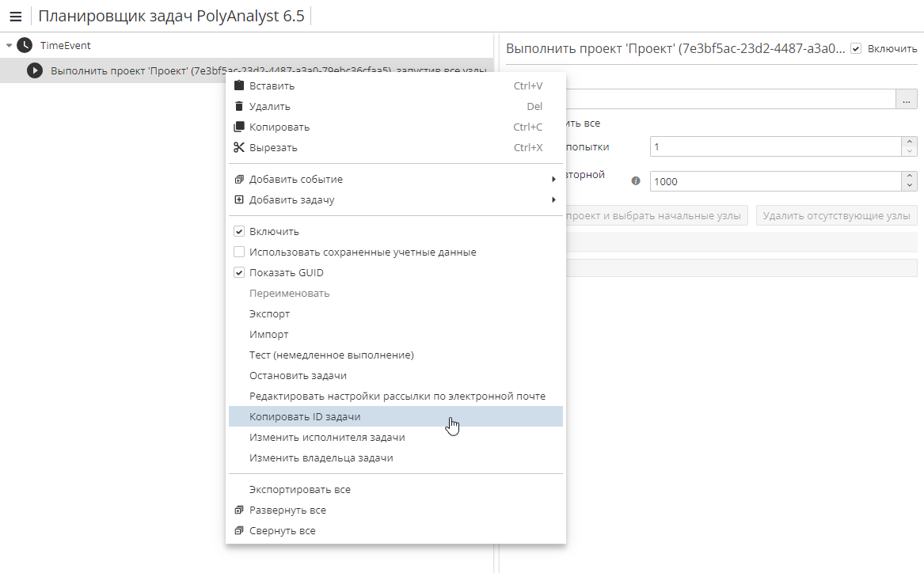924x573 pixels.
Task: Collapse the TimeEvent tree node
Action: click(9, 45)
